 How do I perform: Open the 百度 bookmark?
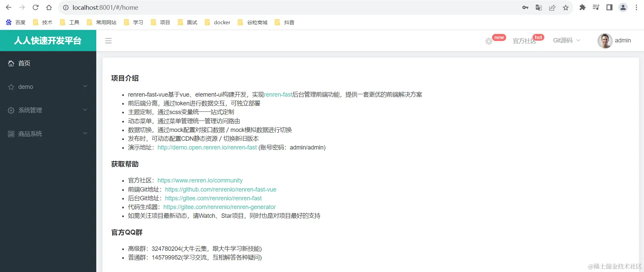coord(16,22)
